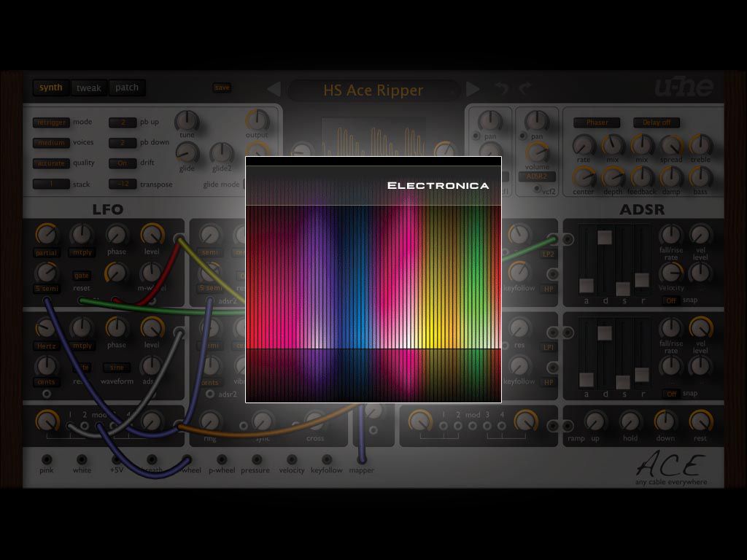Click the keyfollow output socket
The height and width of the screenshot is (560, 747).
[x=327, y=459]
